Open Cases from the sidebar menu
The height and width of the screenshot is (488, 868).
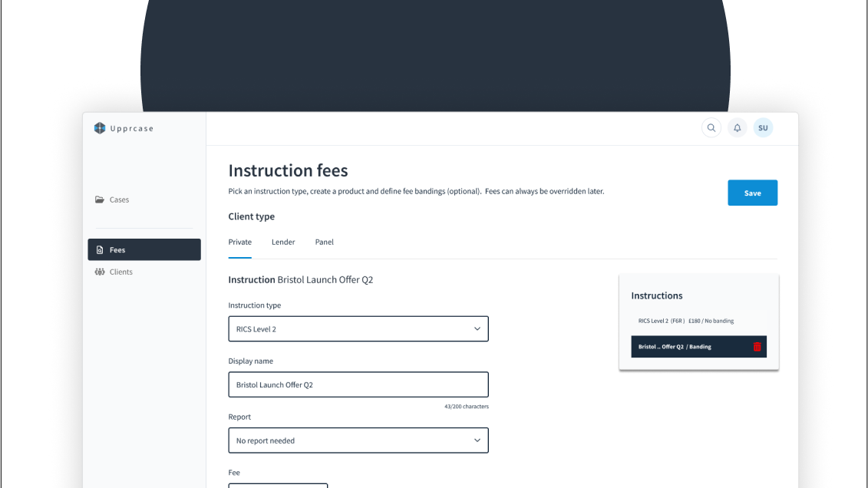(119, 199)
